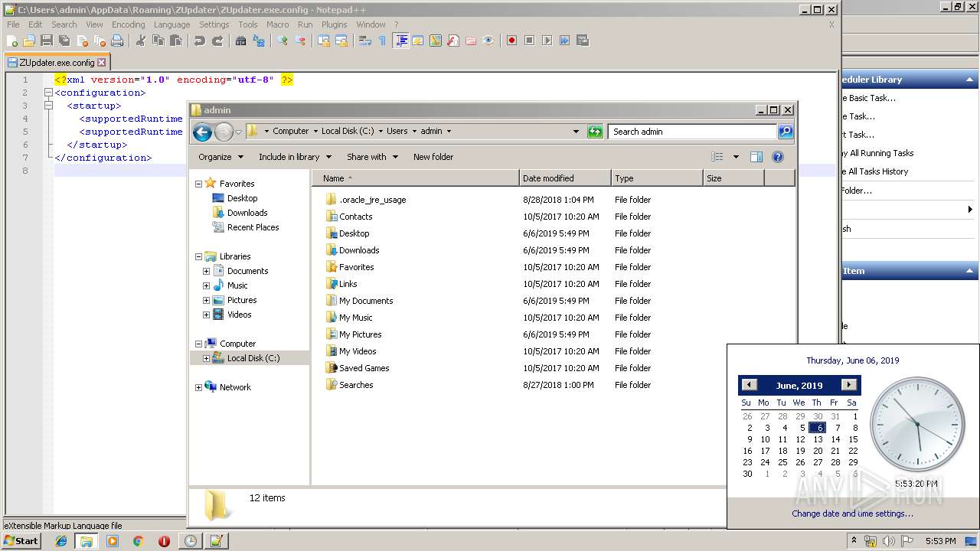Toggle Monitoring eye icon in Notepad++

[x=488, y=41]
